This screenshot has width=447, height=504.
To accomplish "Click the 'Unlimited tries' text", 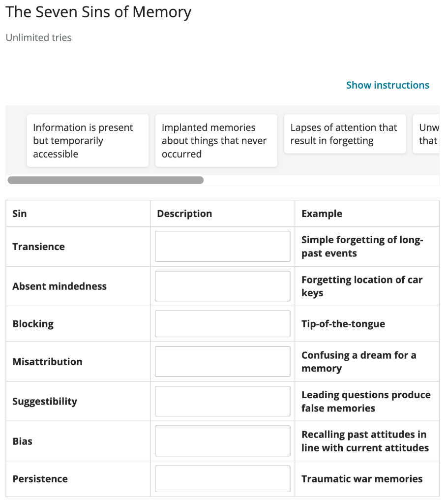I will (x=38, y=38).
